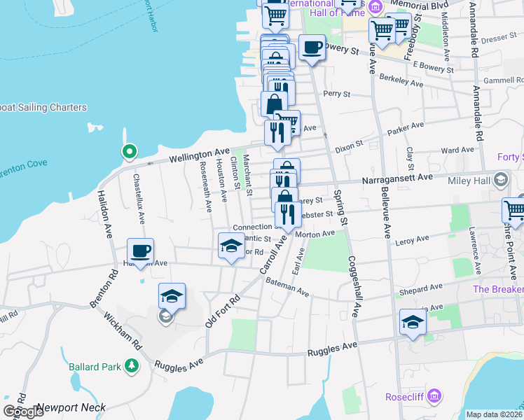524x420 pixels.
Task: Click the Old Fort Rd label
Action: 223,311
